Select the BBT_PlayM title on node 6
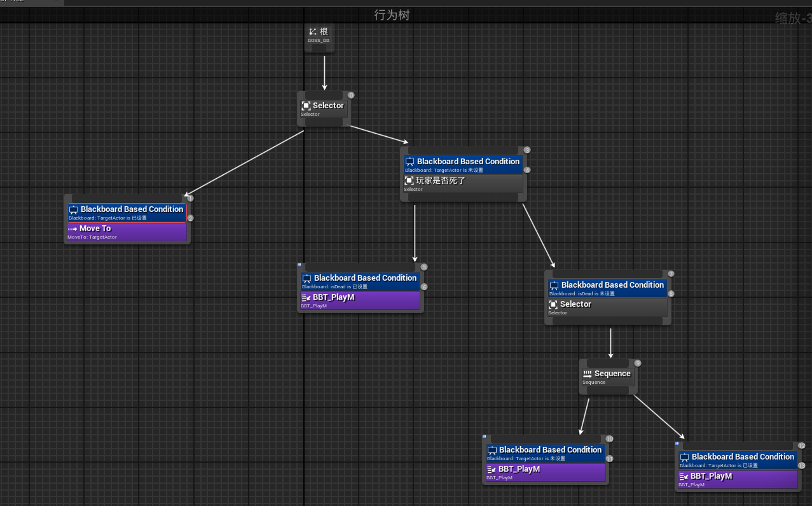 click(334, 297)
